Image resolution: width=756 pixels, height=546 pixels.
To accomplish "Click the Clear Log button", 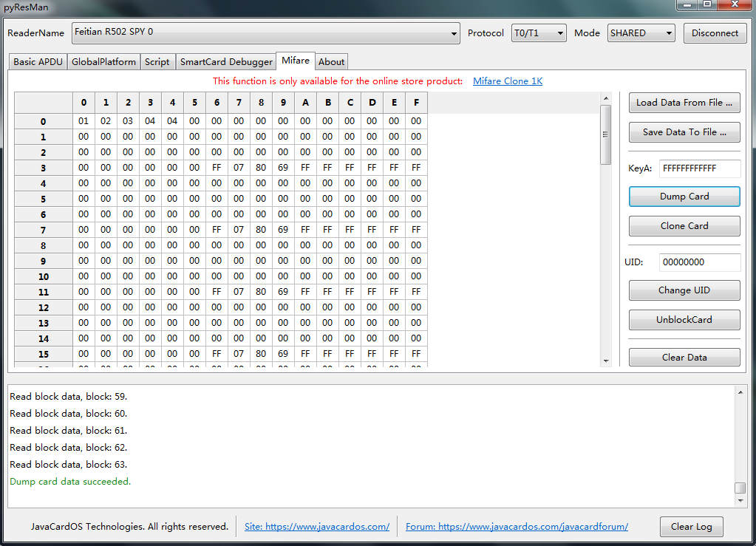I will (691, 527).
